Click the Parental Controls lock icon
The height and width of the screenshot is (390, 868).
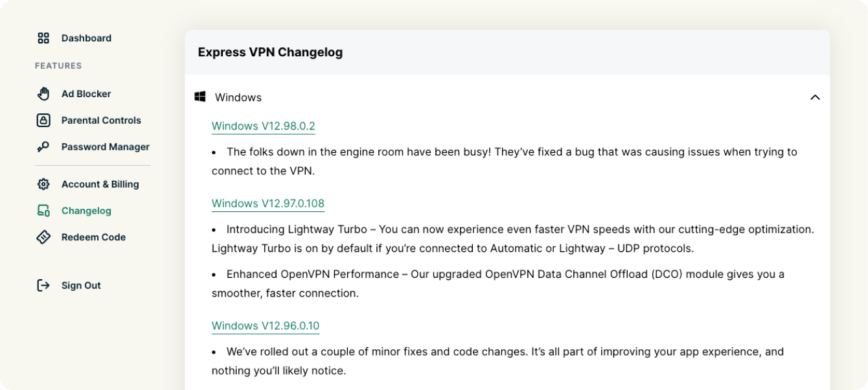43,120
